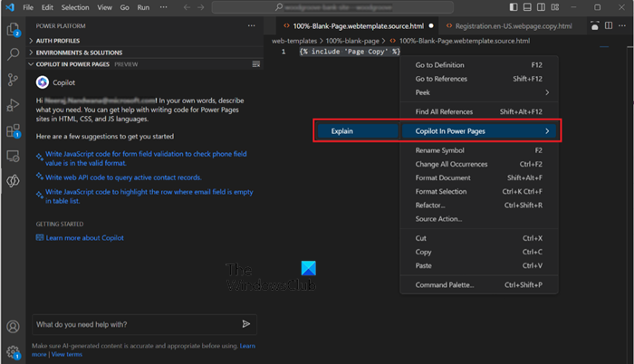Open Run and Debug view
Image resolution: width=634 pixels, height=364 pixels.
pyautogui.click(x=13, y=106)
